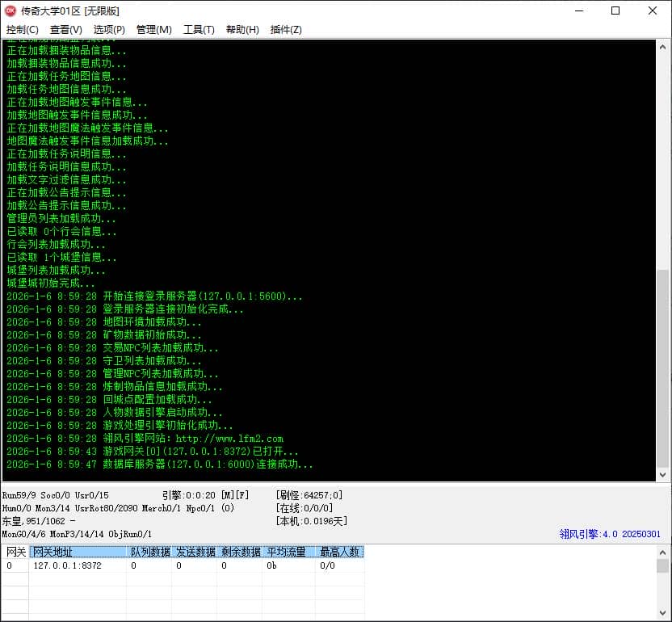Screen dimensions: 672x622
Task: Click the log console scrollbar thumb
Action: click(662, 368)
